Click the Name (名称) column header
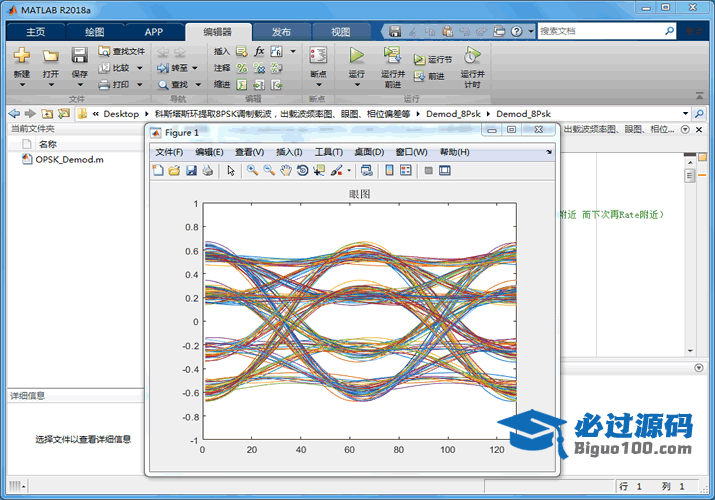Image resolution: width=715 pixels, height=500 pixels. coord(47,144)
